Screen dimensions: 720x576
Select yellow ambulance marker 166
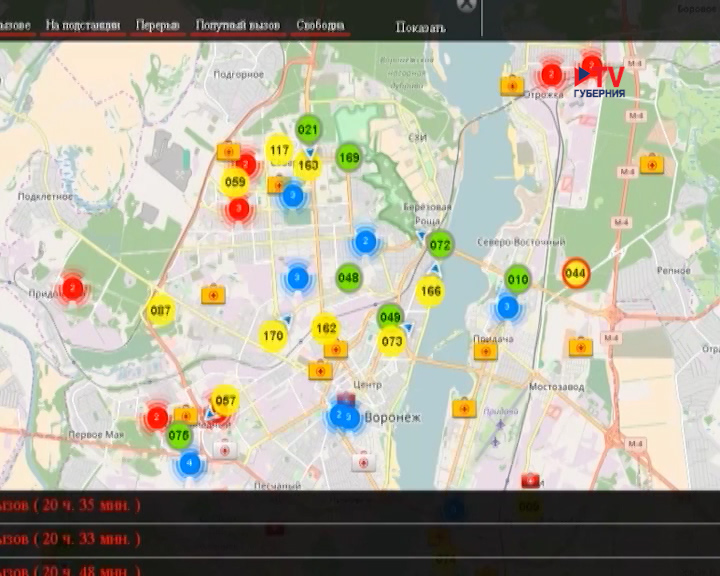[x=430, y=292]
